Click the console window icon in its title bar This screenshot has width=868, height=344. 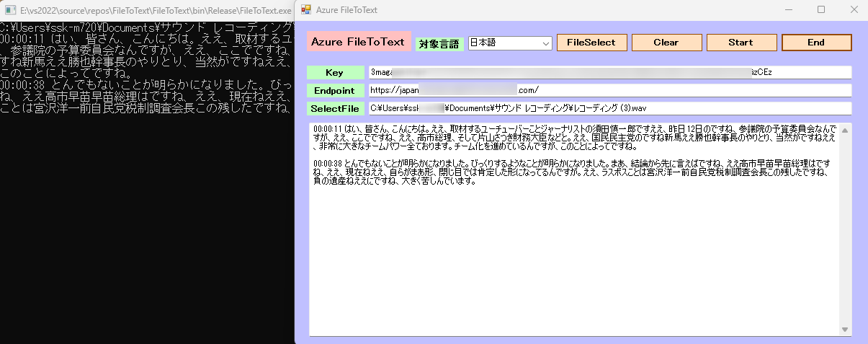9,11
